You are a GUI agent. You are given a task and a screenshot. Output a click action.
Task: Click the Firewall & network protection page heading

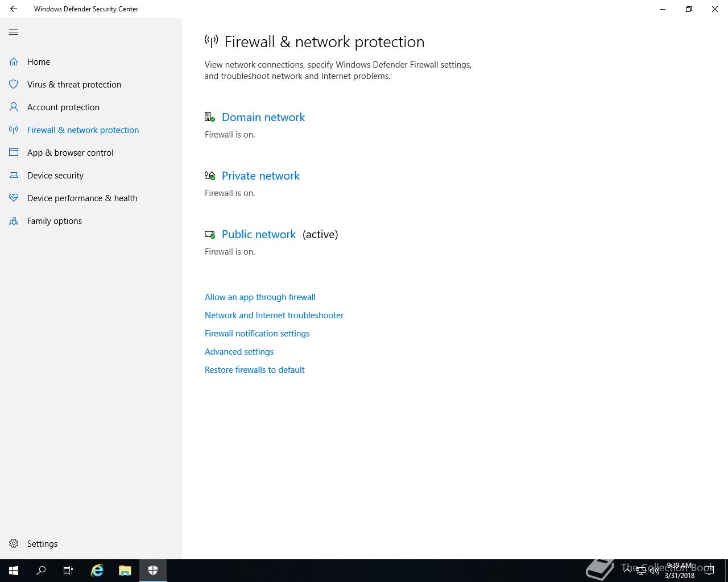(x=324, y=41)
